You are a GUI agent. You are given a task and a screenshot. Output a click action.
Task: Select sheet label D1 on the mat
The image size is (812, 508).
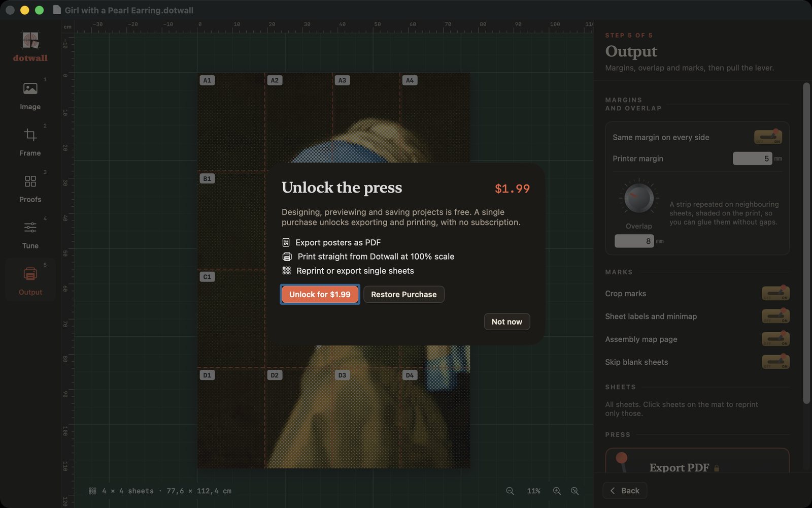207,375
